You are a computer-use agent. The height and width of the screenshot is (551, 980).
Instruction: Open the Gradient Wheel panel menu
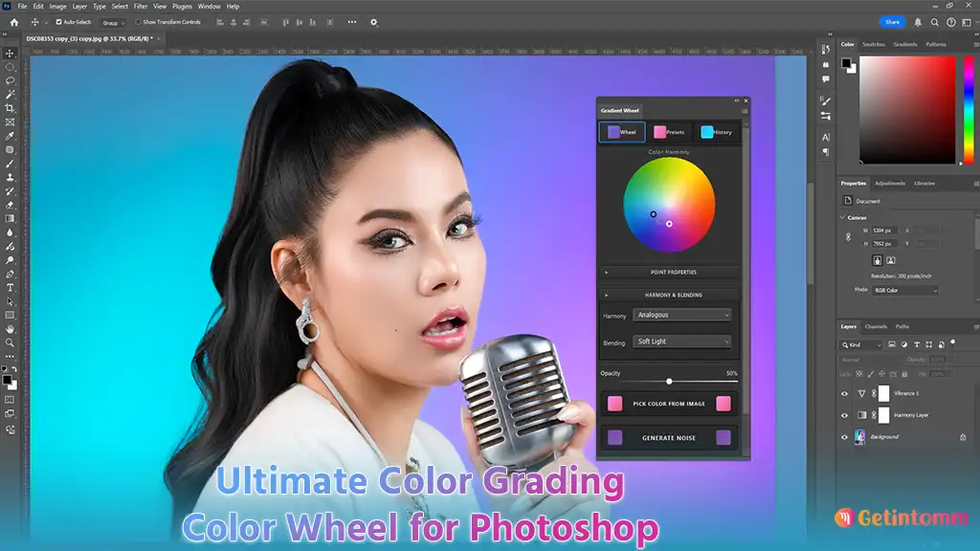point(745,111)
